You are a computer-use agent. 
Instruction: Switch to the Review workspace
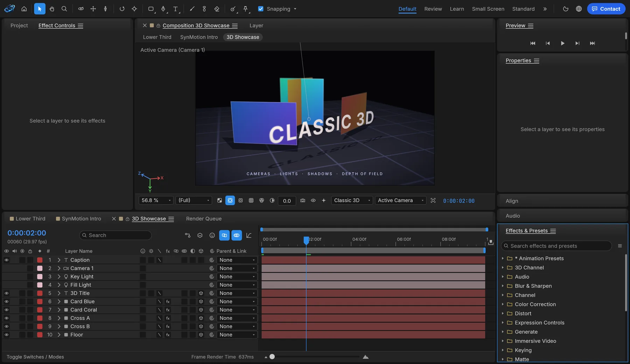[x=433, y=9]
